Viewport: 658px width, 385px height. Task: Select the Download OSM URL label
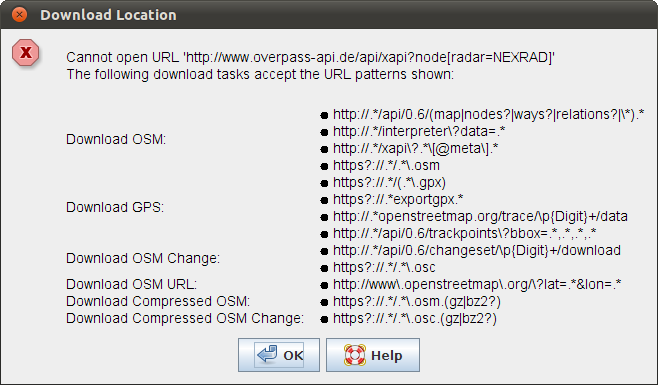pyautogui.click(x=131, y=284)
